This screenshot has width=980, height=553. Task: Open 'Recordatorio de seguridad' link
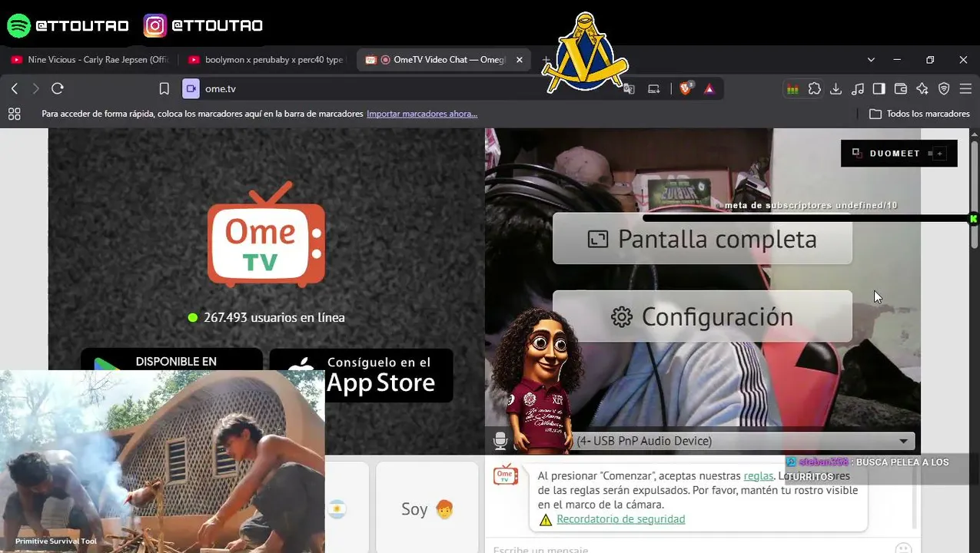(x=621, y=519)
